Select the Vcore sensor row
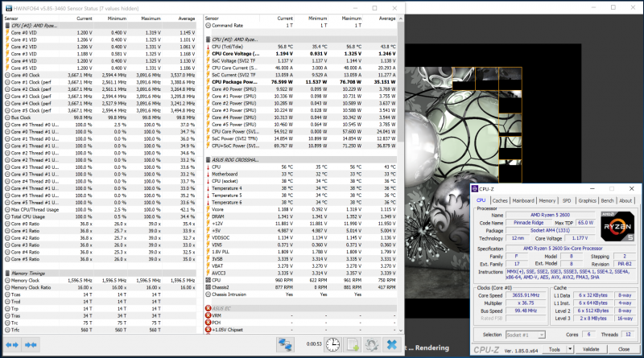Screen dimensions: 644x358 (301, 209)
